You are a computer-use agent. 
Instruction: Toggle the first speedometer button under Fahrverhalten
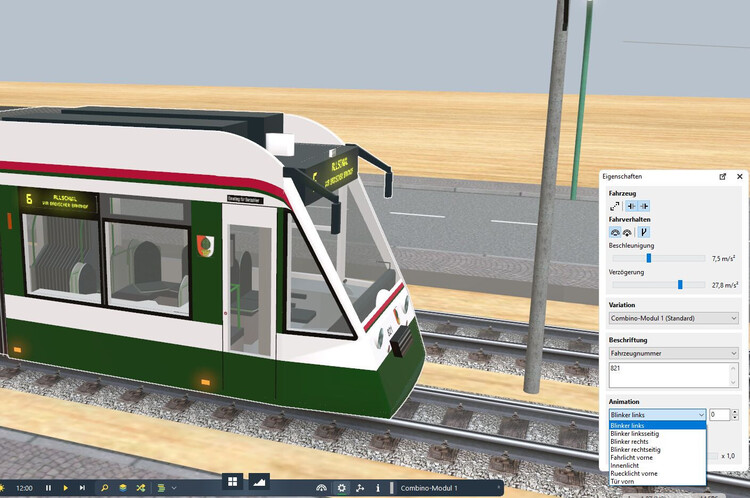pos(615,232)
